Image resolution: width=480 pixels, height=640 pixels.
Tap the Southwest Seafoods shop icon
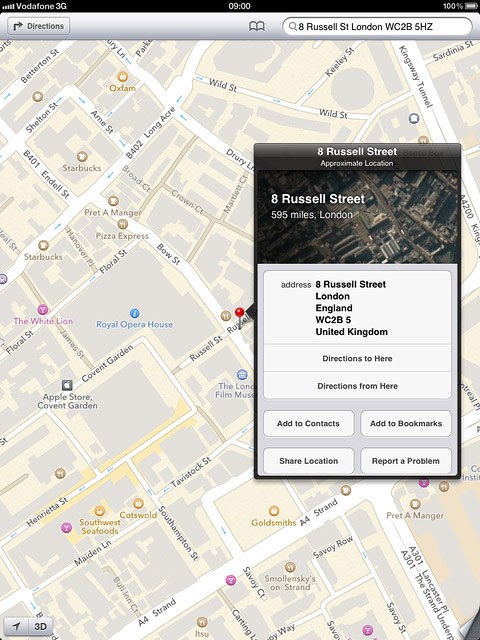pos(99,511)
